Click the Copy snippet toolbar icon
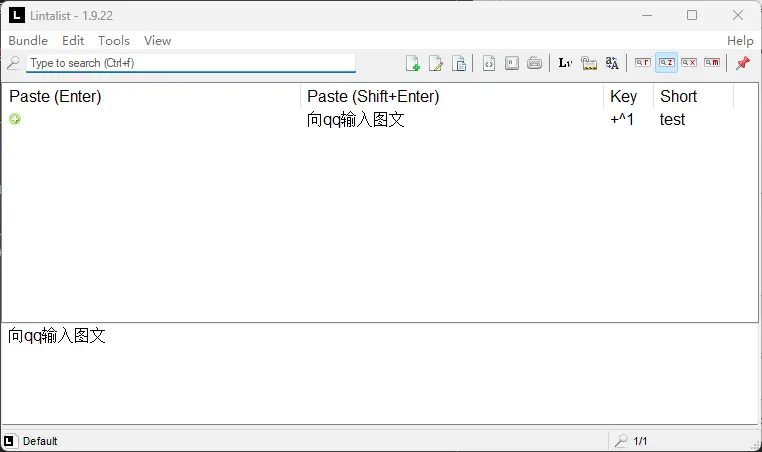The width and height of the screenshot is (762, 452). tap(459, 63)
